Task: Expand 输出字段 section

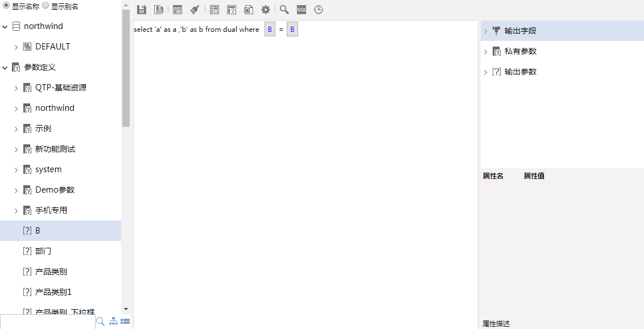Action: pyautogui.click(x=485, y=31)
